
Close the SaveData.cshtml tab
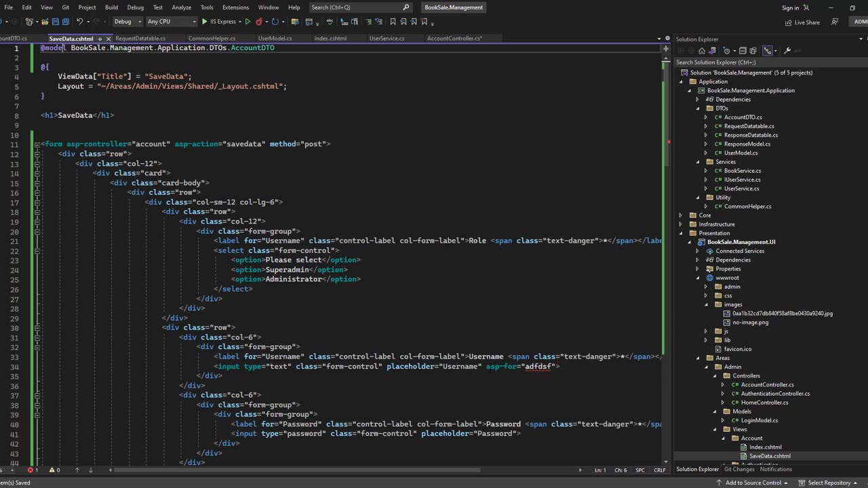108,39
